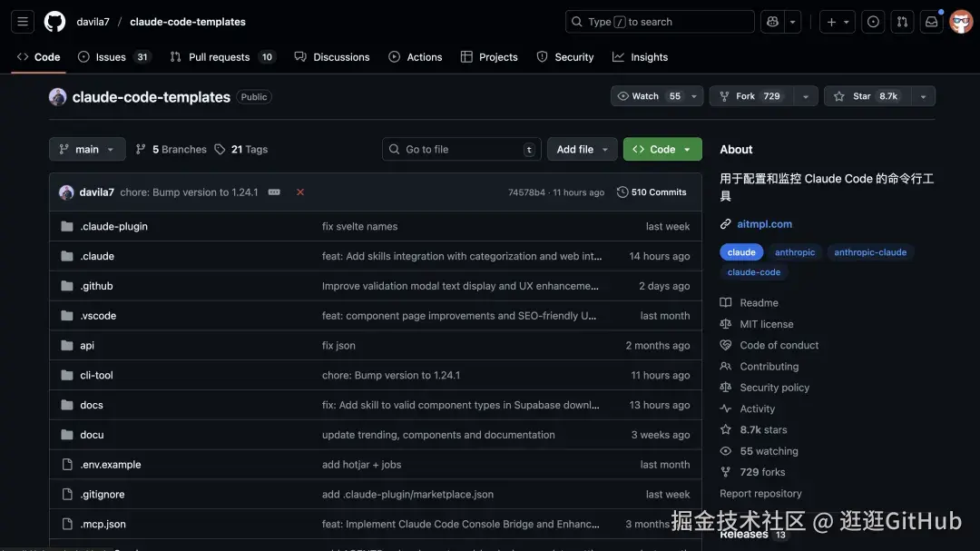Open the Insights tab

[x=640, y=57]
